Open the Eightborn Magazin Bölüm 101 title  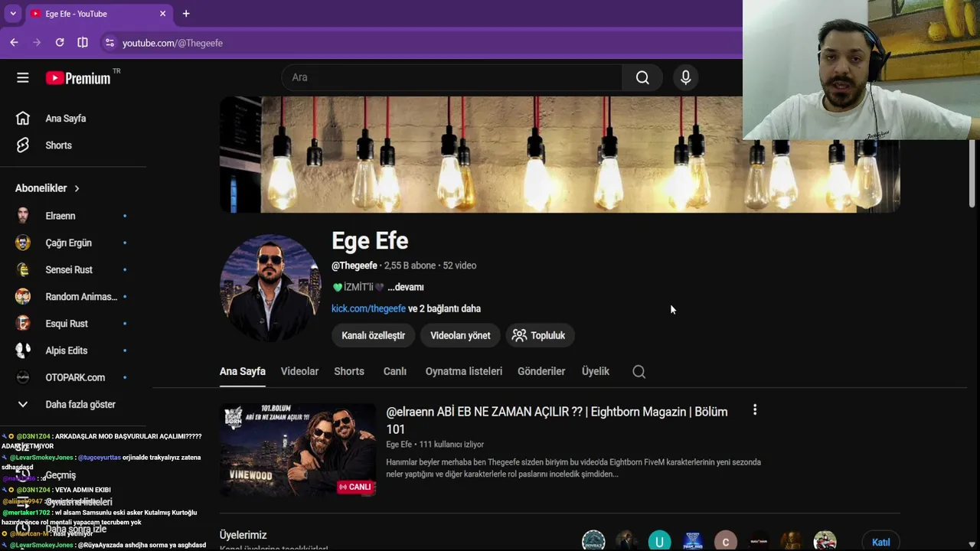click(x=557, y=420)
